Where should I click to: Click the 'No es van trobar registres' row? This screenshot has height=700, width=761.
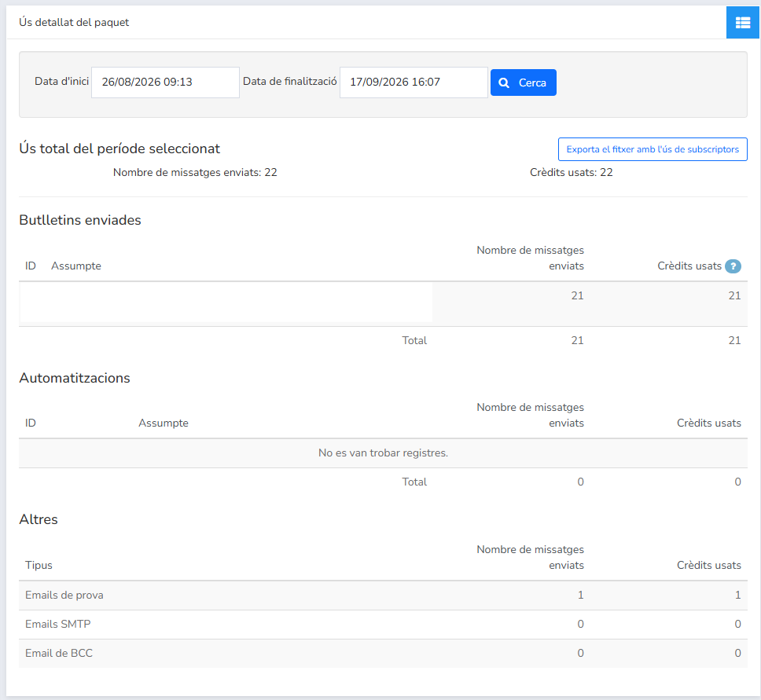pos(383,453)
